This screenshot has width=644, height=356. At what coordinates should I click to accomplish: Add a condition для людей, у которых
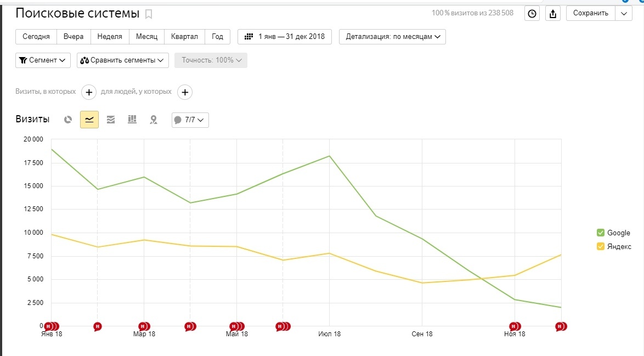coord(185,92)
